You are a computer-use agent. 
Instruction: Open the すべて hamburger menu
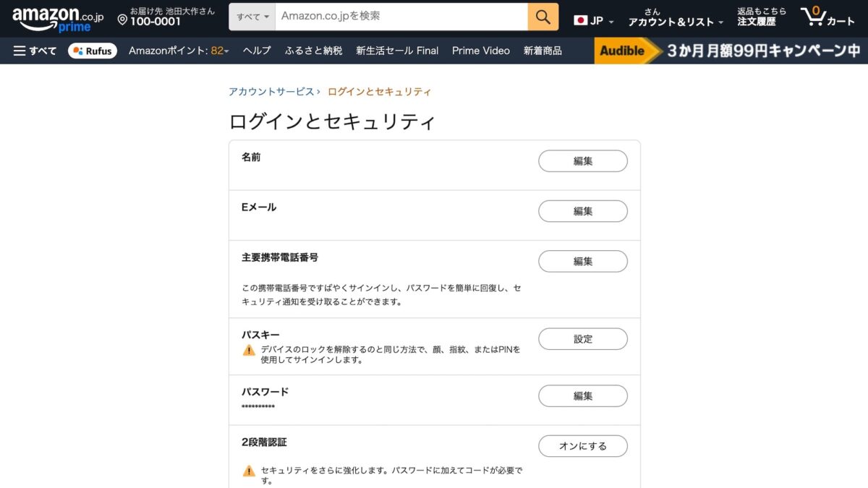point(35,51)
